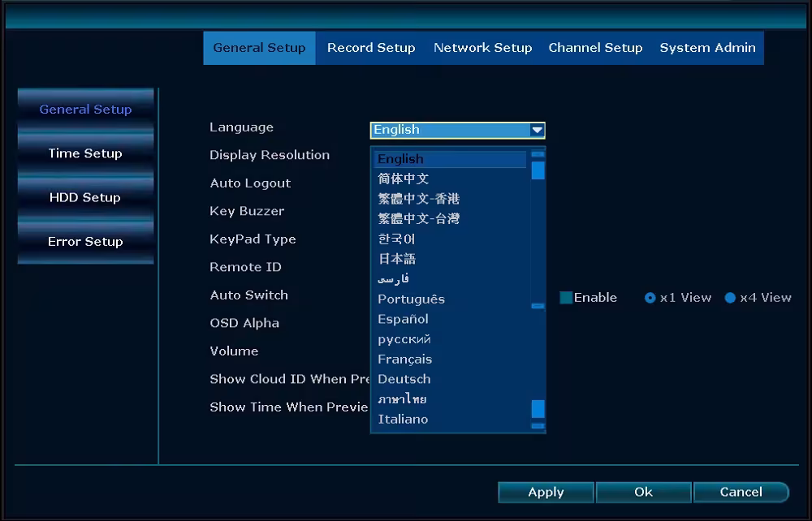Image resolution: width=812 pixels, height=521 pixels.
Task: Toggle the Auto Switch Enable checkbox
Action: click(x=566, y=298)
